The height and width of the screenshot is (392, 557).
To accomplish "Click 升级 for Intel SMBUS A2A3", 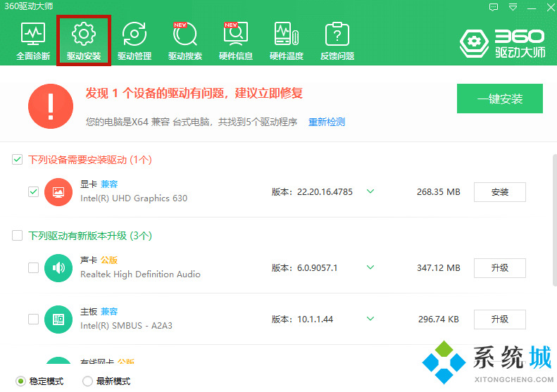I will 500,320.
